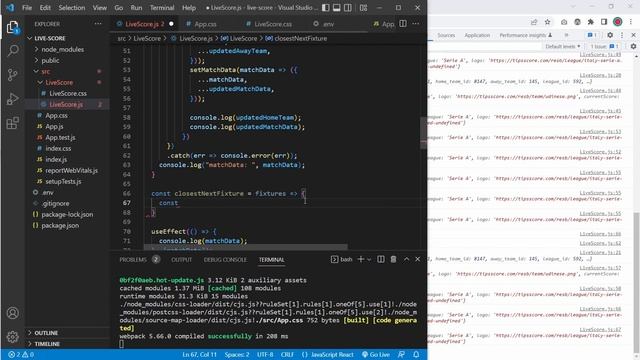Open Run and Debug view
This screenshot has height=360, width=640.
13,99
